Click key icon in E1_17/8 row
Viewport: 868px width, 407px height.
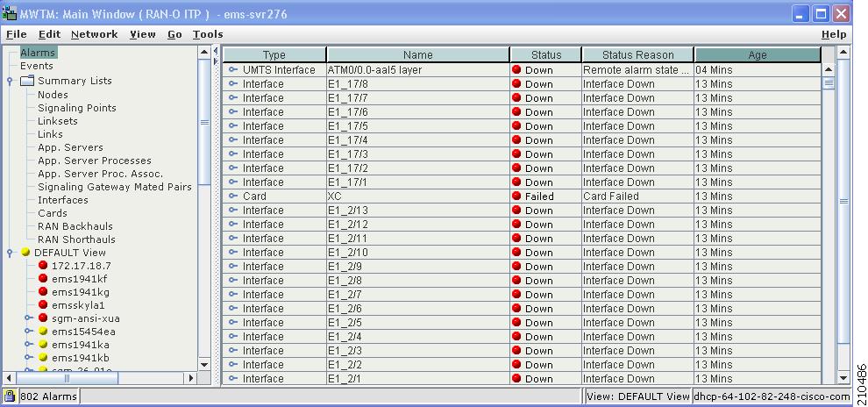[x=233, y=83]
